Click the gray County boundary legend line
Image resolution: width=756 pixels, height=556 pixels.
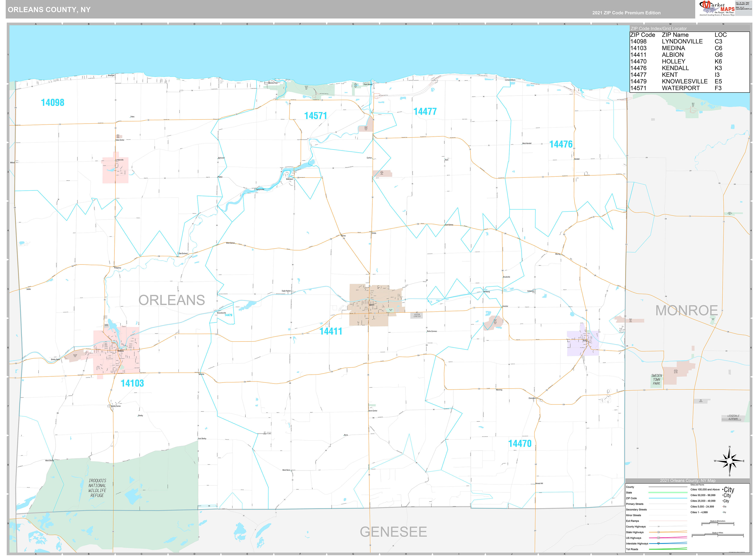pyautogui.click(x=668, y=487)
